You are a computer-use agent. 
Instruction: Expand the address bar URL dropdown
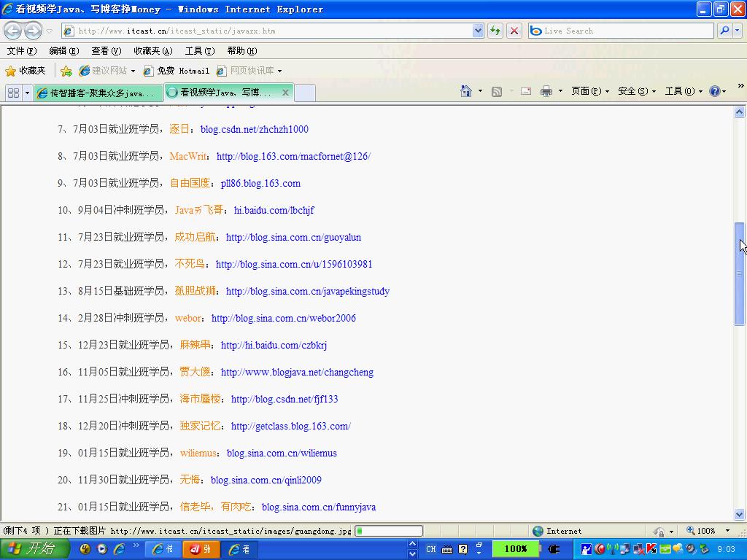(x=478, y=31)
